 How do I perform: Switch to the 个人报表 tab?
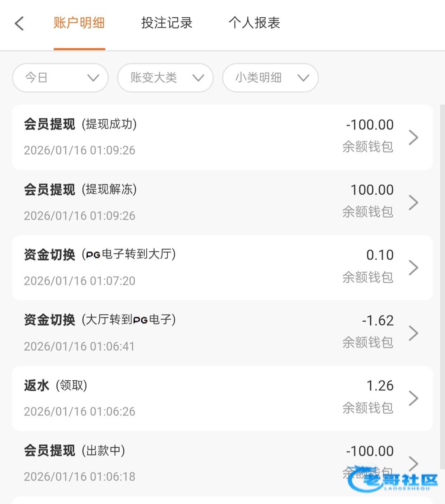[x=254, y=23]
